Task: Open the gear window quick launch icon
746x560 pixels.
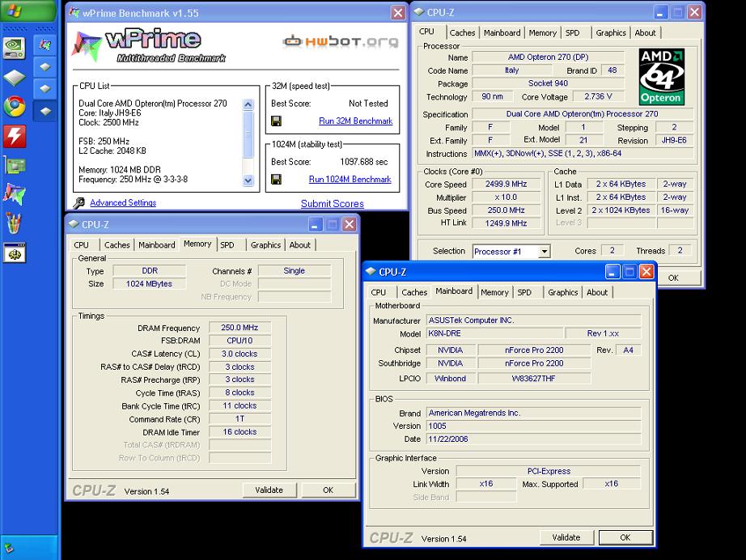Action: [x=15, y=252]
